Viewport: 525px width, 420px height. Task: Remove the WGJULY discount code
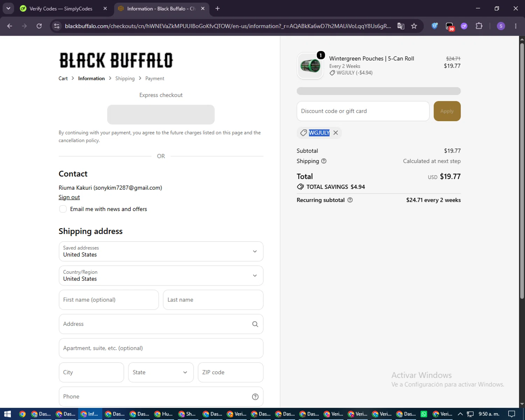[336, 133]
